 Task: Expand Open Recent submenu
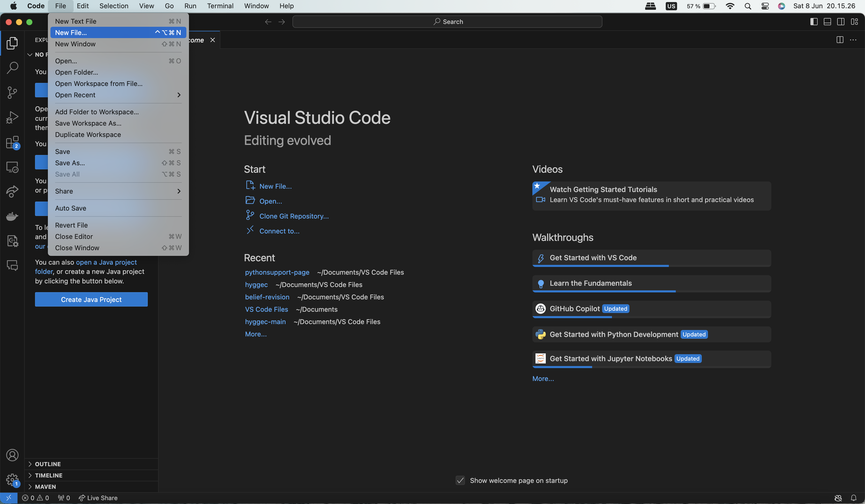click(x=118, y=95)
